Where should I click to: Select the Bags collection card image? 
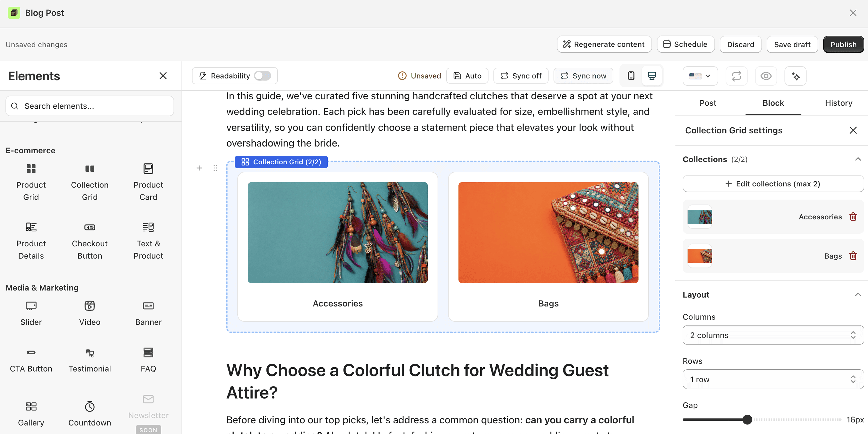tap(548, 233)
